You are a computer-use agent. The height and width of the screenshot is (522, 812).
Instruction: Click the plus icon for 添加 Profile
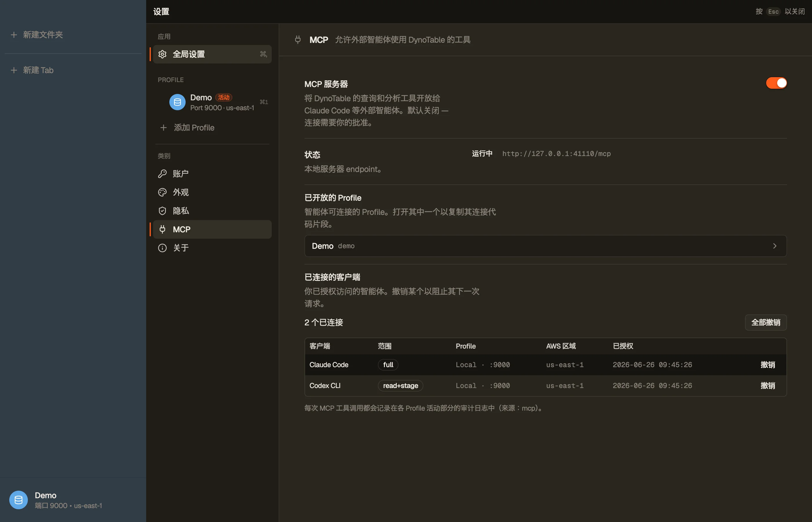point(163,127)
